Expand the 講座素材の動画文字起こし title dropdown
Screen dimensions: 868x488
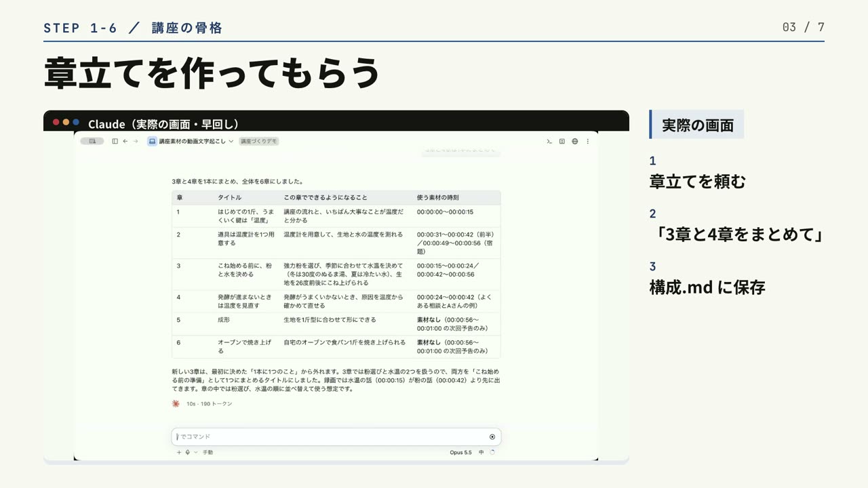point(197,141)
